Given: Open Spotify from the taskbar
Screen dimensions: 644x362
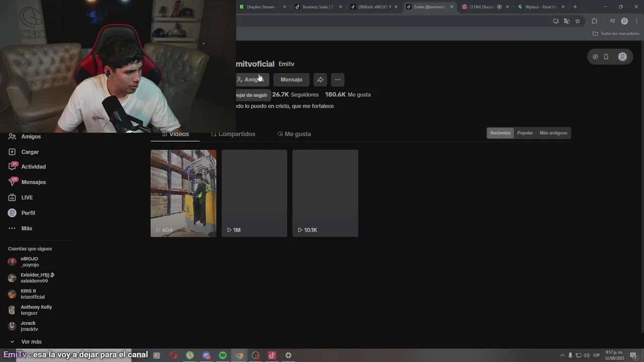Looking at the screenshot, I should coord(222,355).
